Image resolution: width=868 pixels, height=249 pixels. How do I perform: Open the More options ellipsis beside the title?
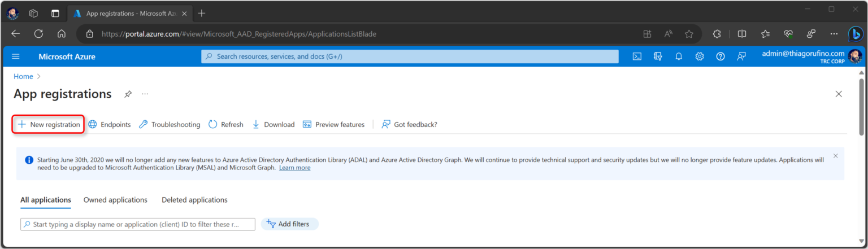pos(145,94)
